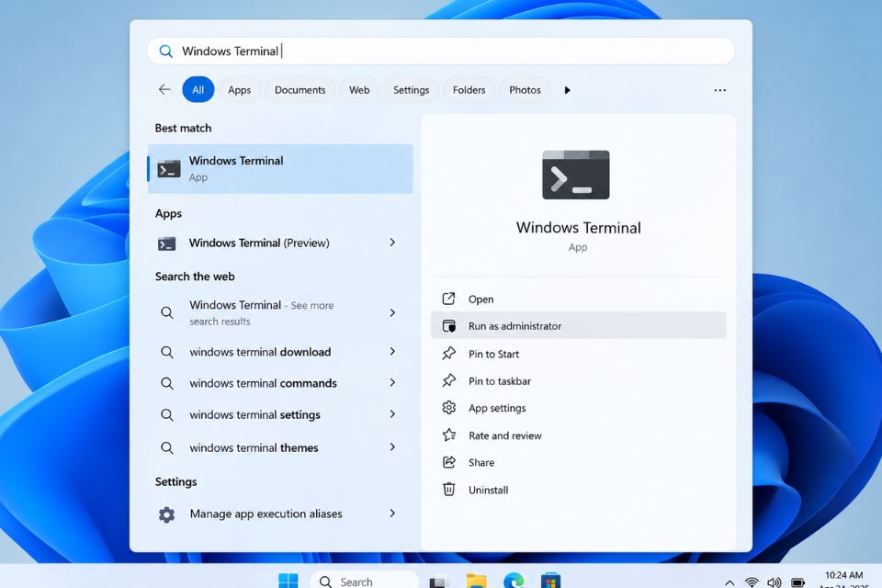Switch to the Documents filter tab
The width and height of the screenshot is (882, 588).
click(300, 89)
